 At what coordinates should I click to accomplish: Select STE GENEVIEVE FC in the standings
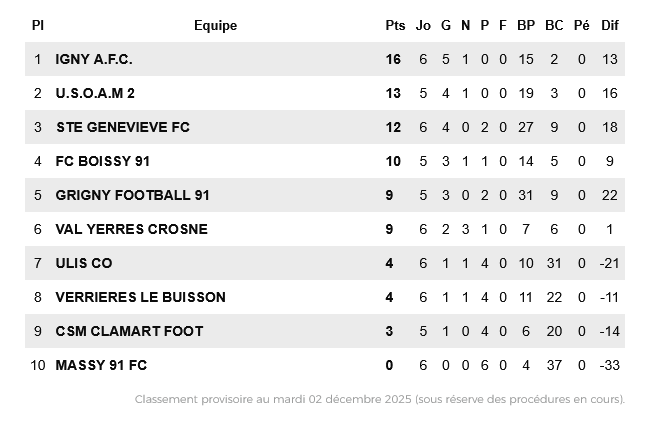(x=123, y=127)
